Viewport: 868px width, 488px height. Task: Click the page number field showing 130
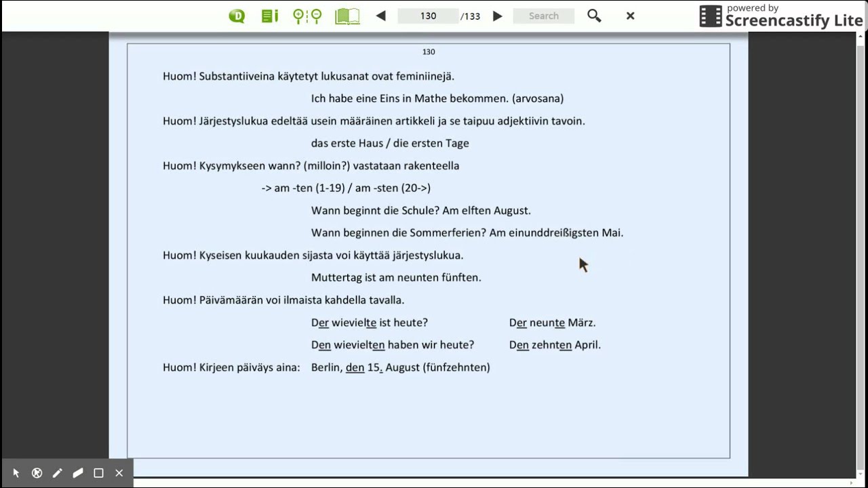(x=428, y=16)
